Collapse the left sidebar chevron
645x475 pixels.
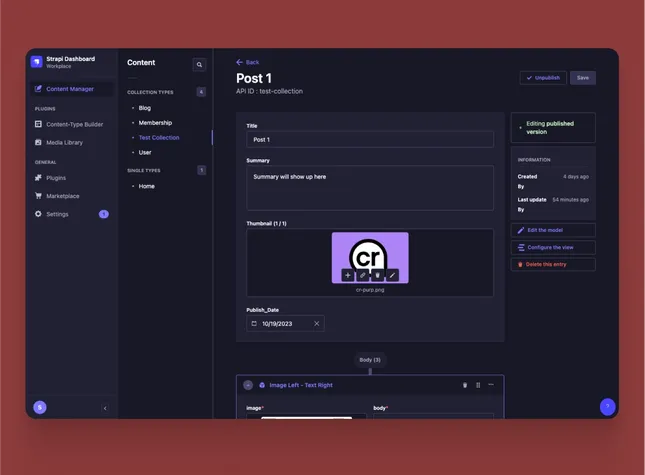coord(105,408)
